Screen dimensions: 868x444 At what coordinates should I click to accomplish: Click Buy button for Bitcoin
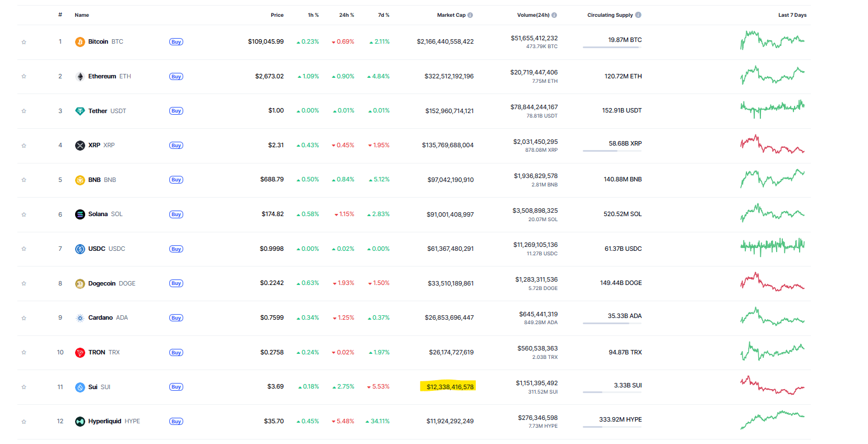click(x=176, y=42)
